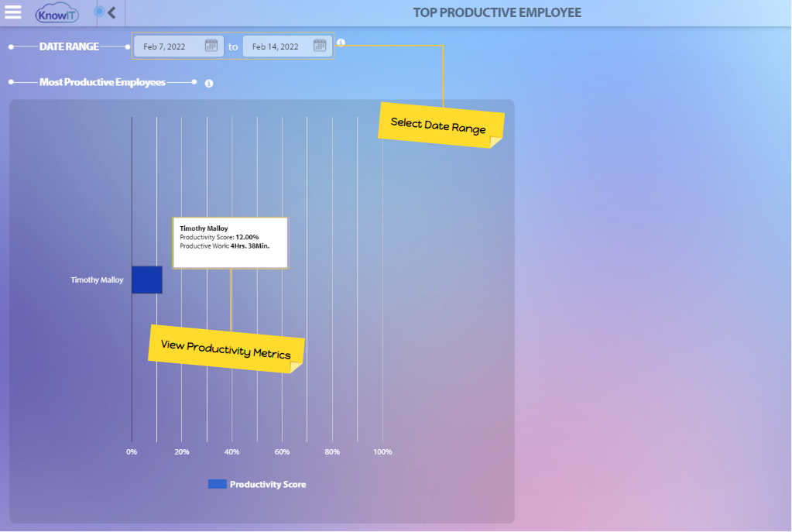Click the Most Productive Employees heading

tap(102, 82)
